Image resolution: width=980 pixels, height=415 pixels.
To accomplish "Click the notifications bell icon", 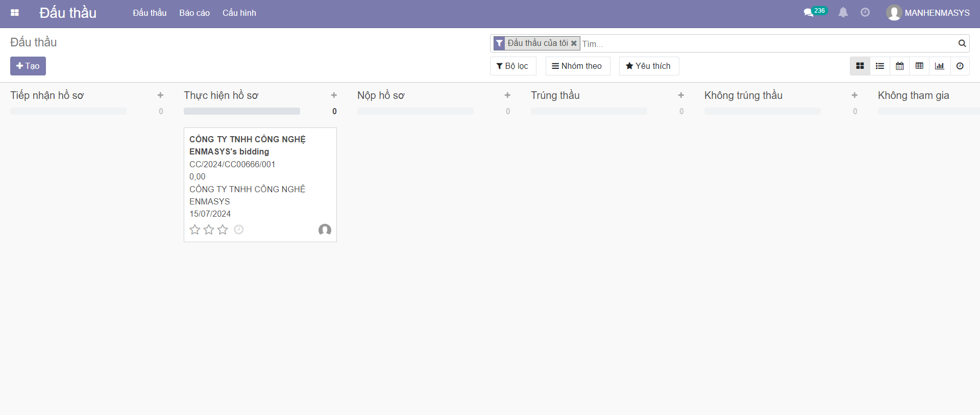I will tap(843, 13).
